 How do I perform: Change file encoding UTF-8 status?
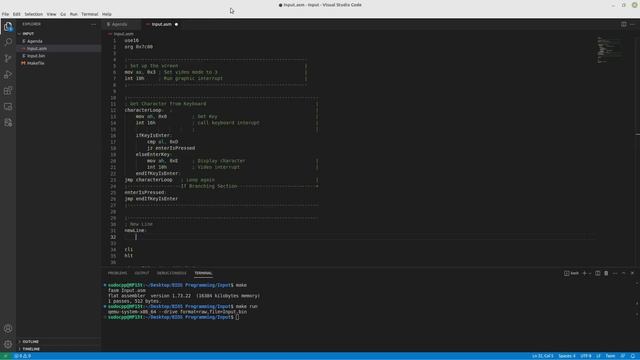586,356
